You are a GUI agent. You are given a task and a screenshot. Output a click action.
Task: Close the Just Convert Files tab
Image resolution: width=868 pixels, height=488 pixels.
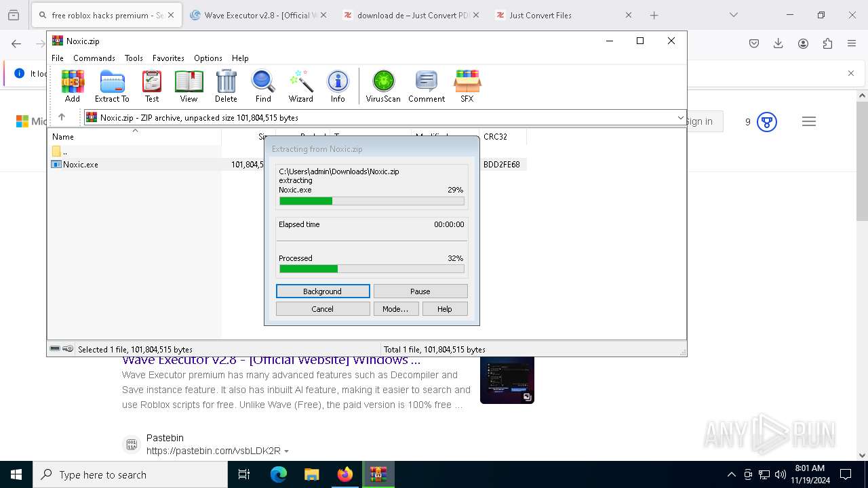pos(628,15)
